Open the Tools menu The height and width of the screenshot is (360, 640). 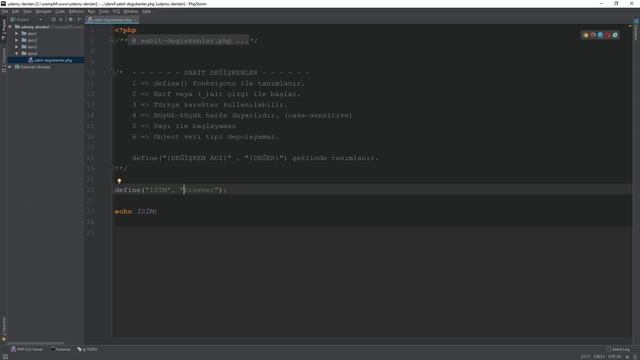(104, 12)
